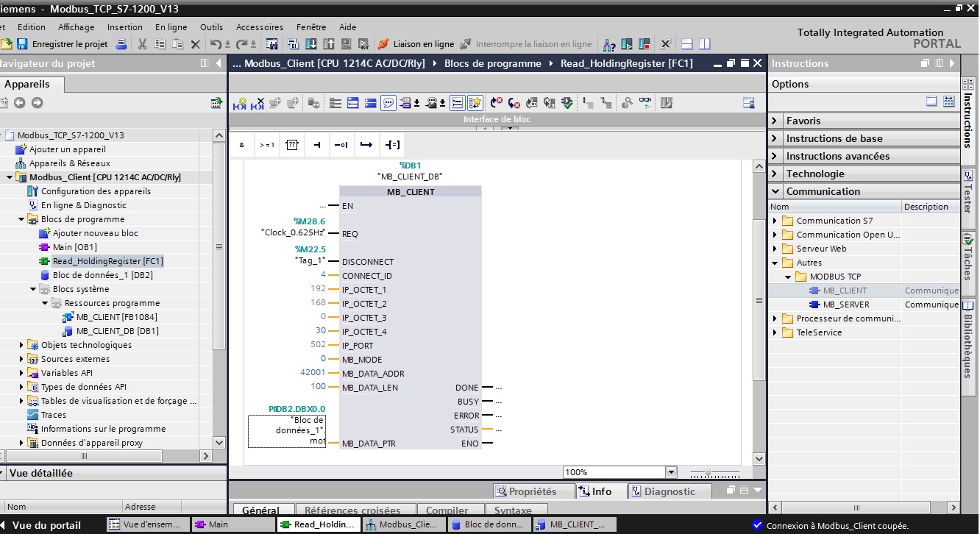This screenshot has width=980, height=534.
Task: Open Main [OB1] block in project tree
Action: 74,247
